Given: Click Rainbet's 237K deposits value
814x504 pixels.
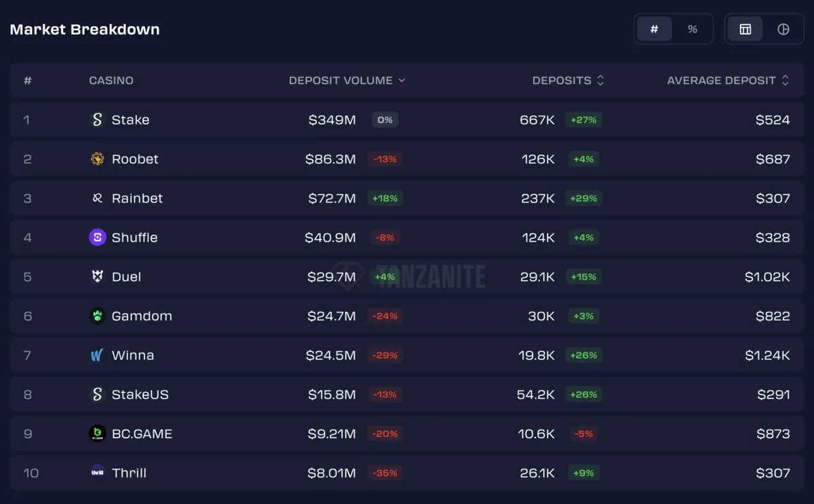Looking at the screenshot, I should coord(537,198).
